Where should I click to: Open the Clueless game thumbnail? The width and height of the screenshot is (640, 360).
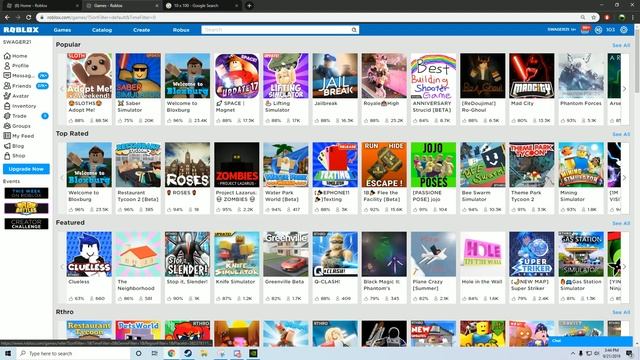pos(89,254)
